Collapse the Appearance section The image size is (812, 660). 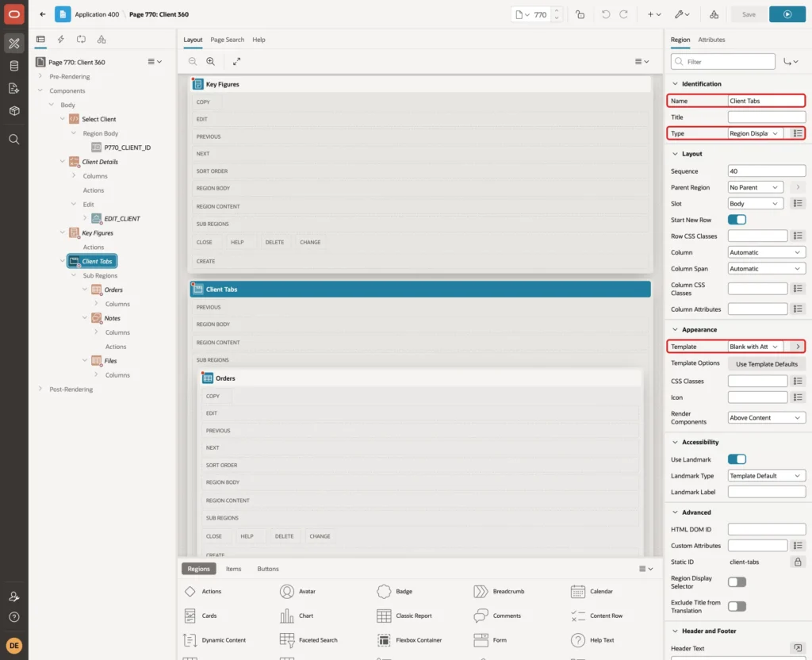pyautogui.click(x=675, y=330)
